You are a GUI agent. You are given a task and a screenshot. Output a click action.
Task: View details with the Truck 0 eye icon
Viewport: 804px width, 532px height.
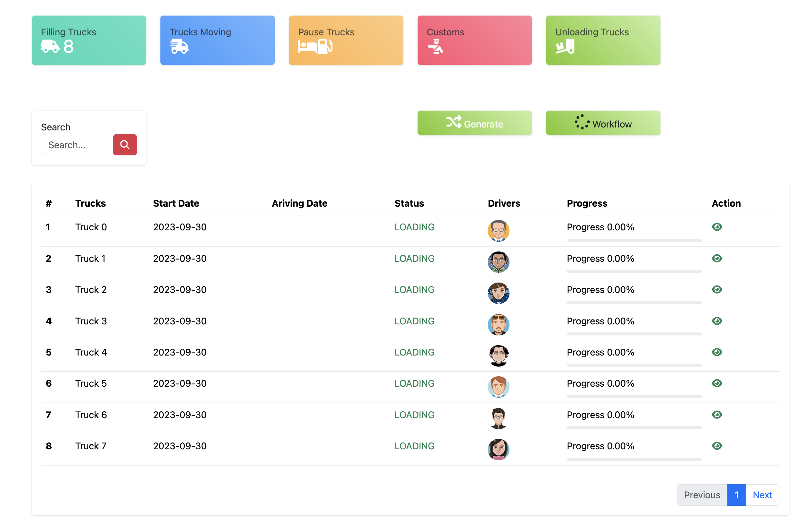tap(717, 227)
